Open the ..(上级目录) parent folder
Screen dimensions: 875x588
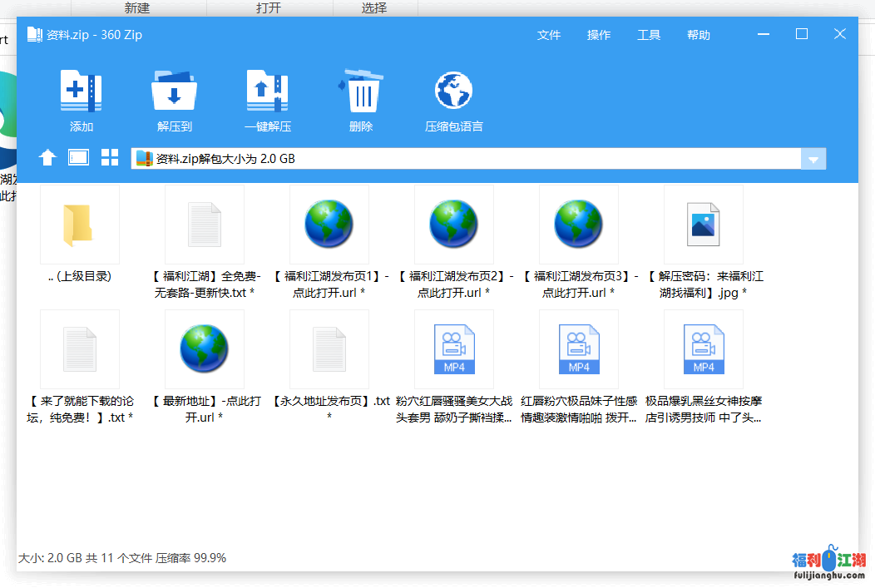(x=79, y=225)
